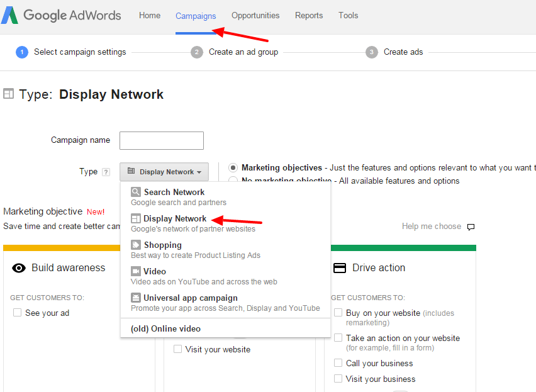Click the Build awareness heading

point(69,267)
